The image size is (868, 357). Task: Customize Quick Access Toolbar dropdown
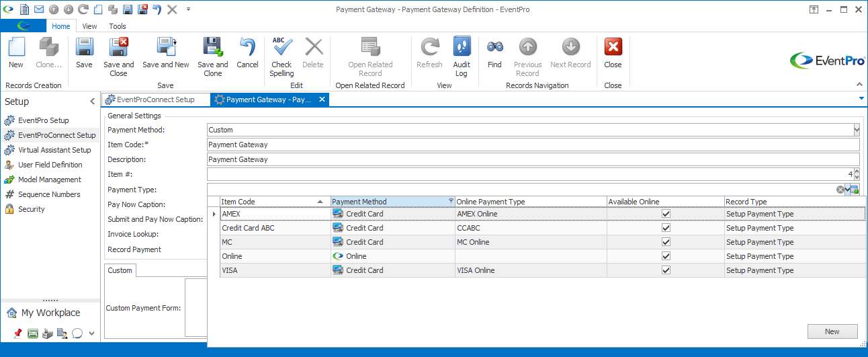point(188,9)
